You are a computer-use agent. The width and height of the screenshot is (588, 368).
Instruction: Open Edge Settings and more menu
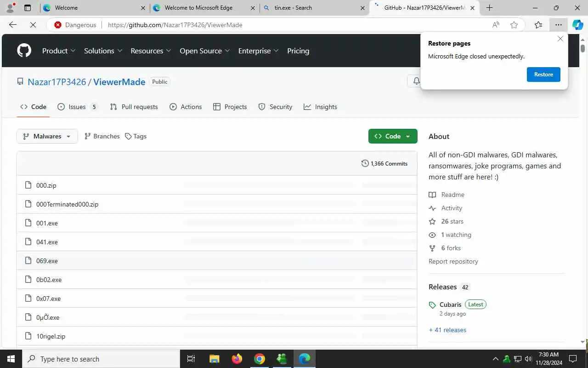(x=558, y=25)
